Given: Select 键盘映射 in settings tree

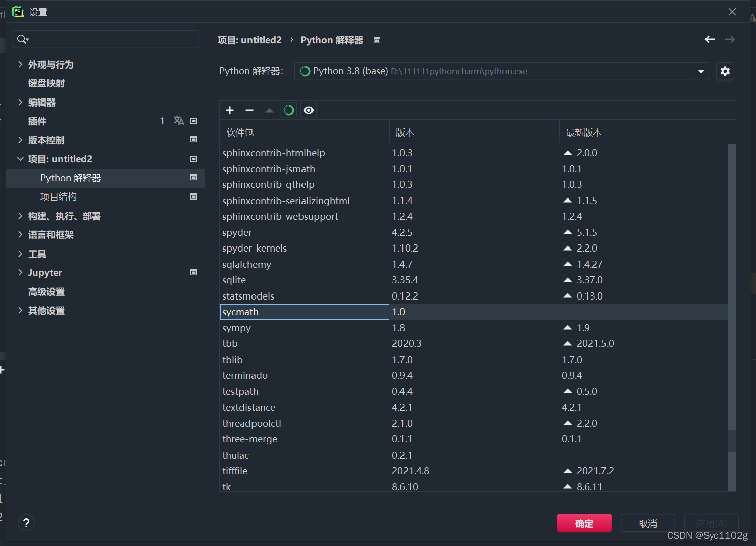Looking at the screenshot, I should tap(46, 83).
